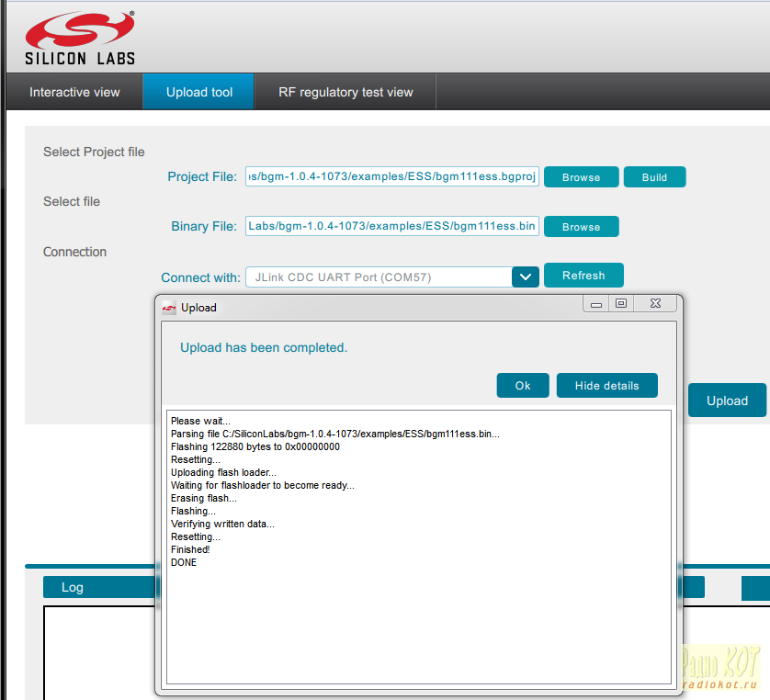Click the Silicon Labs logo
The image size is (770, 700).
pos(80,38)
